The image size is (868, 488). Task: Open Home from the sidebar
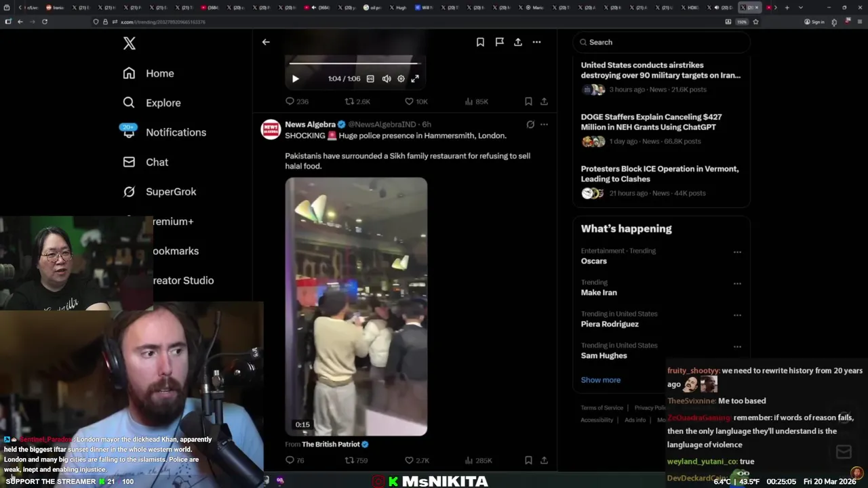(149, 73)
